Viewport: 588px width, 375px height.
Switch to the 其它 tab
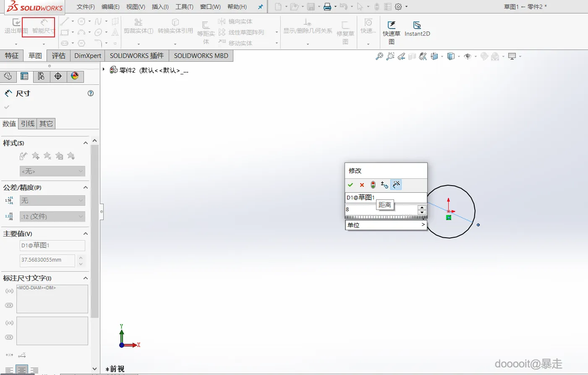click(46, 123)
